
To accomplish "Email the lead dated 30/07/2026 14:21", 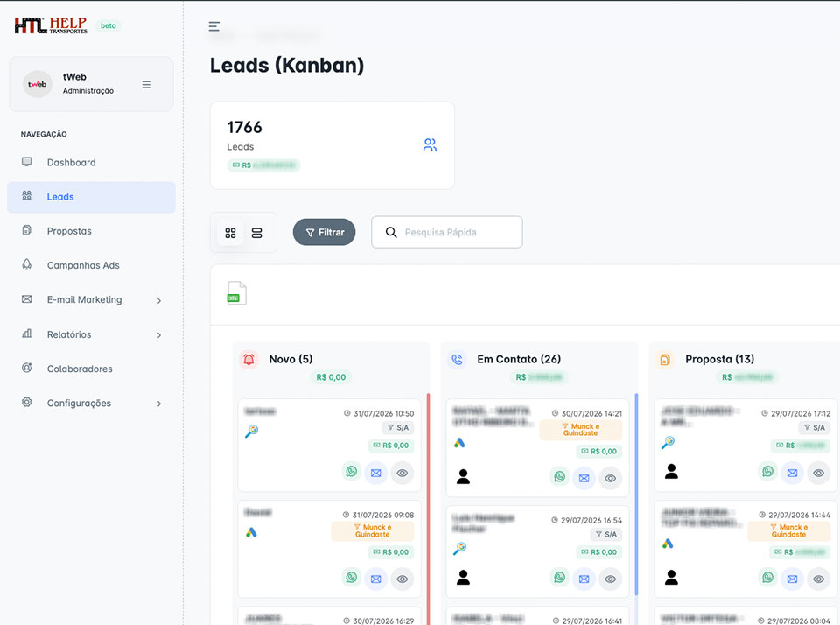I will pyautogui.click(x=584, y=478).
